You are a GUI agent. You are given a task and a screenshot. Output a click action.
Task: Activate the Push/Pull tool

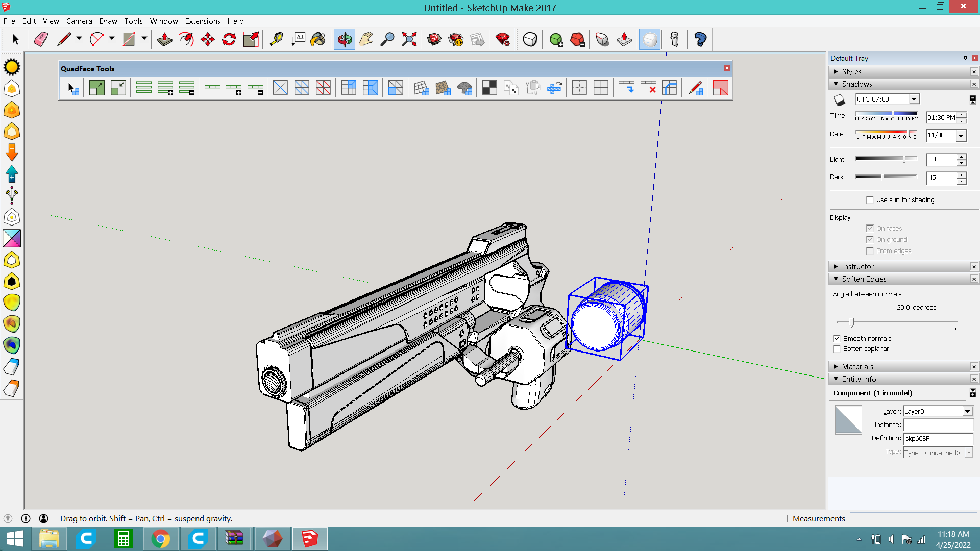(x=164, y=39)
